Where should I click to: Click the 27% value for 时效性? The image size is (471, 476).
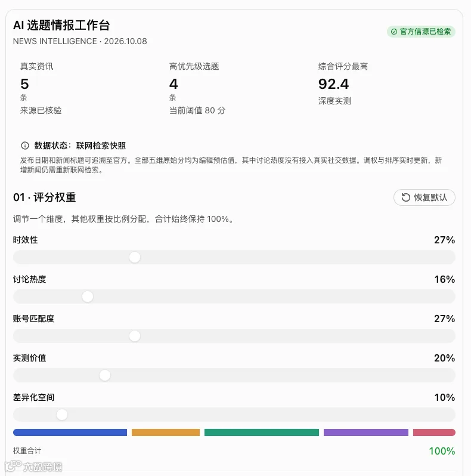pos(445,240)
